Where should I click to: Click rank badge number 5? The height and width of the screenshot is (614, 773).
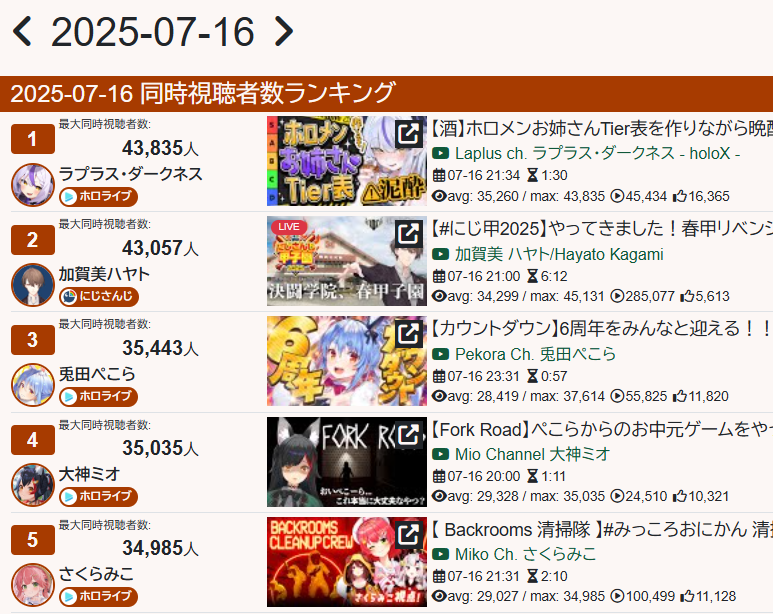33,540
